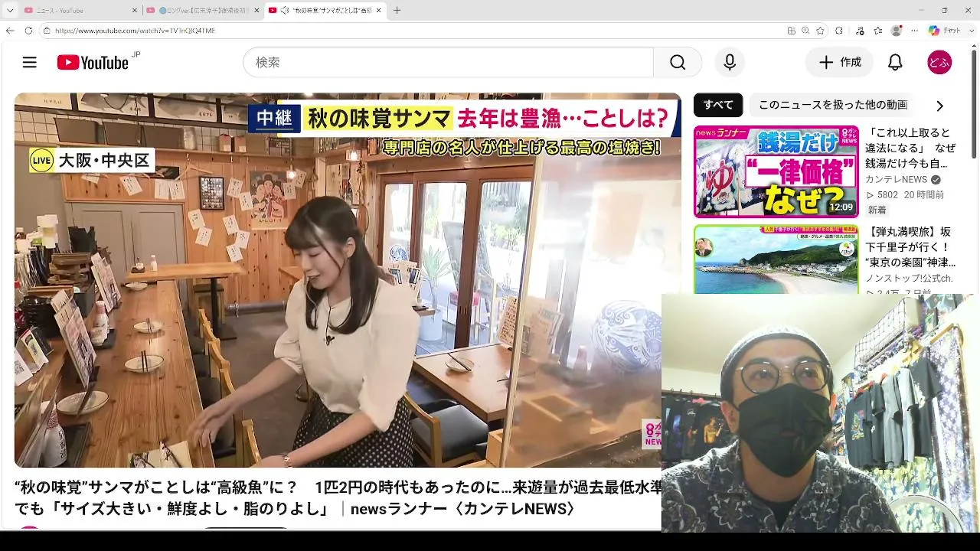The height and width of the screenshot is (551, 980).
Task: Open video titled 「これ以上取ると違法になる」
Action: [x=910, y=148]
